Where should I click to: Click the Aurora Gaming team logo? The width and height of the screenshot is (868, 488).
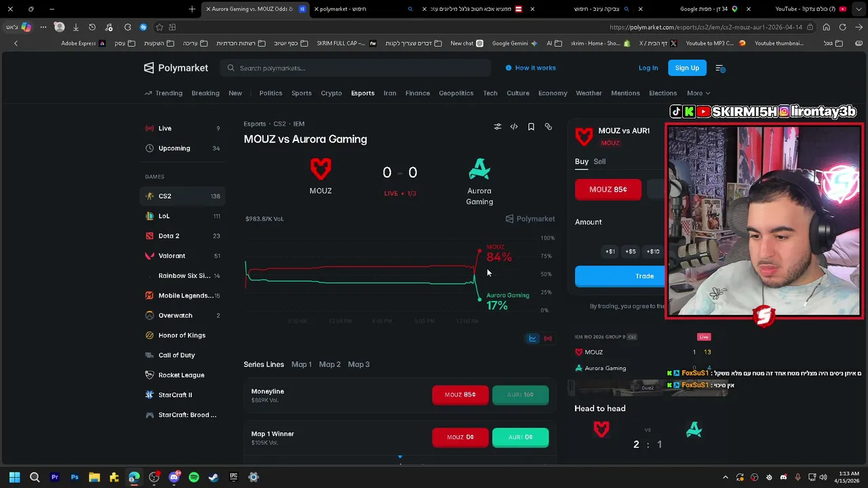pos(479,169)
